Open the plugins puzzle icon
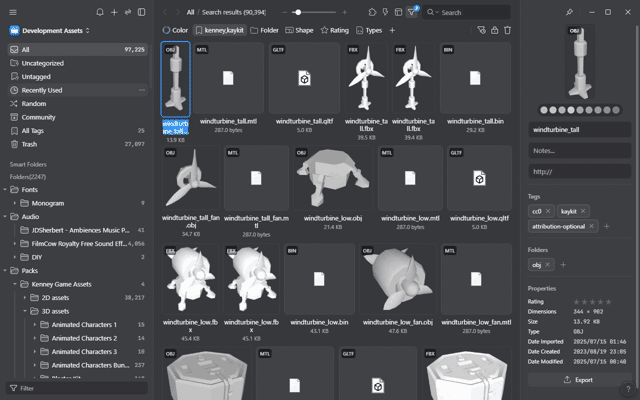Viewport: 640px width, 400px height. pyautogui.click(x=372, y=12)
